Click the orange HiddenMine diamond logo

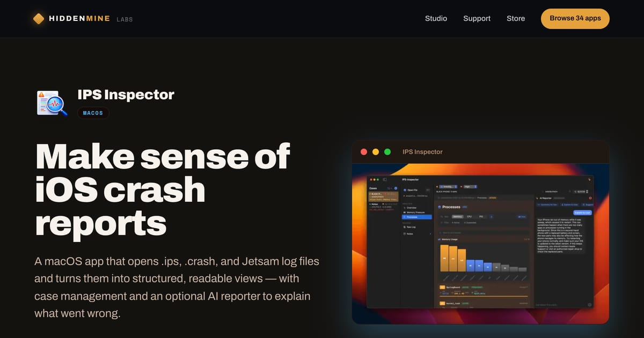(x=39, y=19)
